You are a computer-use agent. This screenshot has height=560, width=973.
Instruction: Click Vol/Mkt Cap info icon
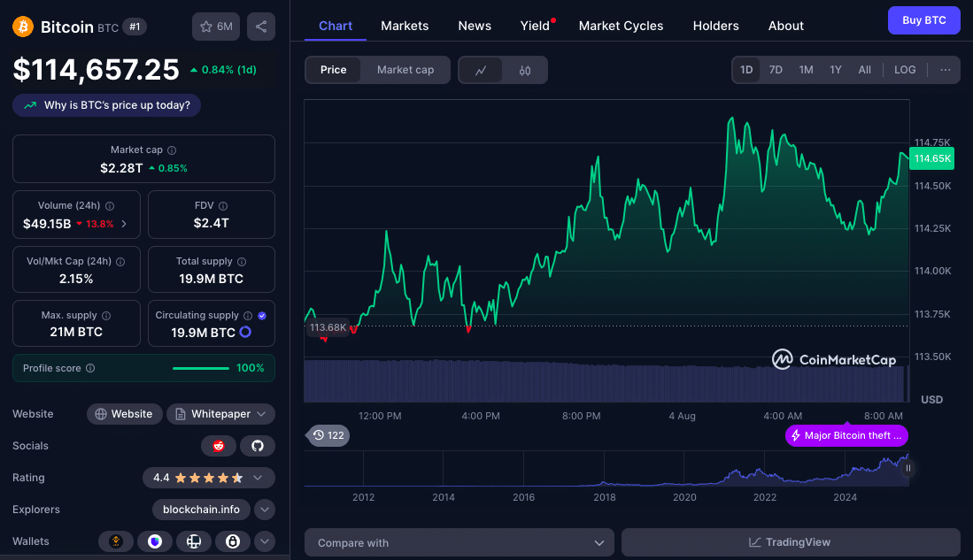coord(120,262)
